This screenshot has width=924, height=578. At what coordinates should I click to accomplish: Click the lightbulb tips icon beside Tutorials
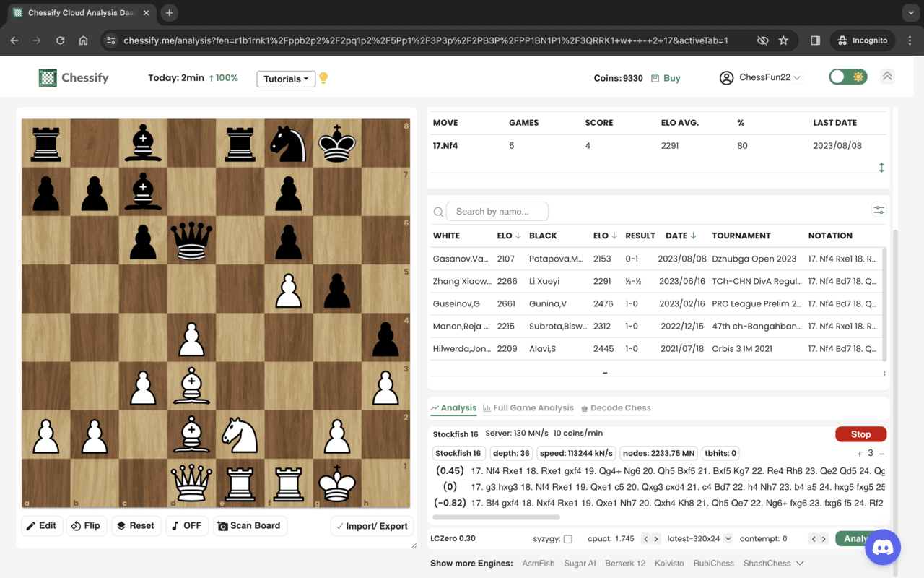323,78
